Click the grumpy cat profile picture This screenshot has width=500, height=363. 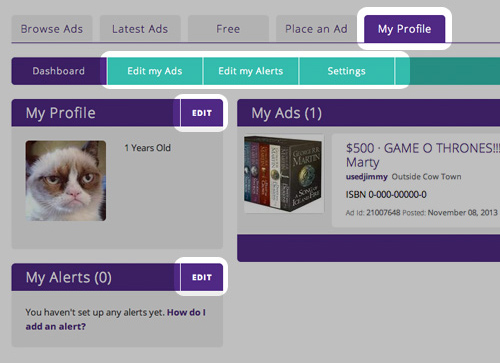pyautogui.click(x=66, y=181)
